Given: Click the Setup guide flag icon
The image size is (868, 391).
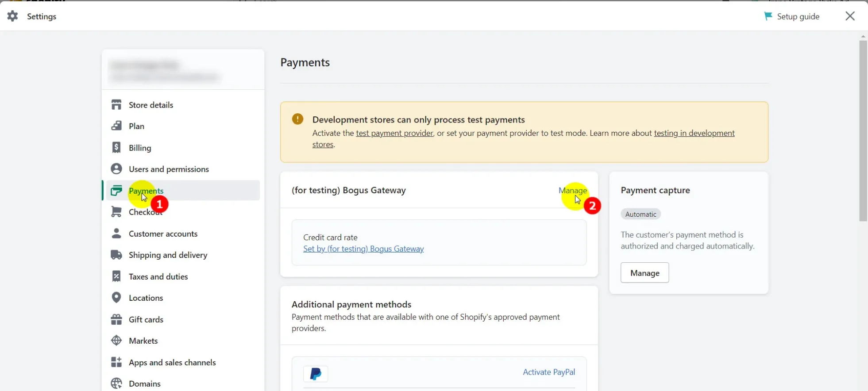Looking at the screenshot, I should (768, 16).
